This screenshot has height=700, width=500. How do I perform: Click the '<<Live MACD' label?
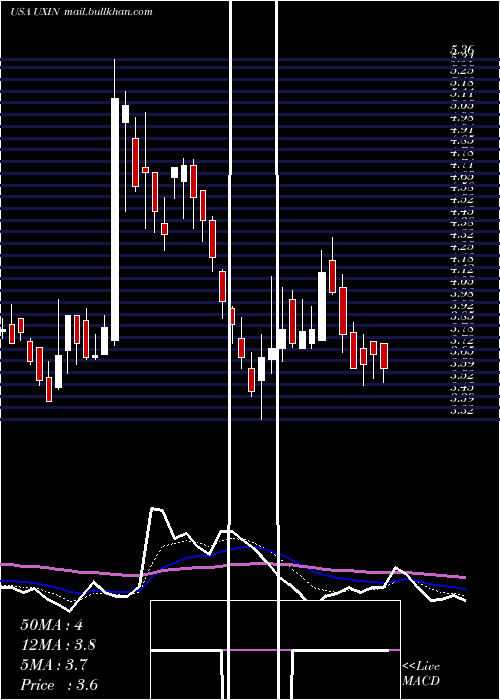click(x=421, y=674)
